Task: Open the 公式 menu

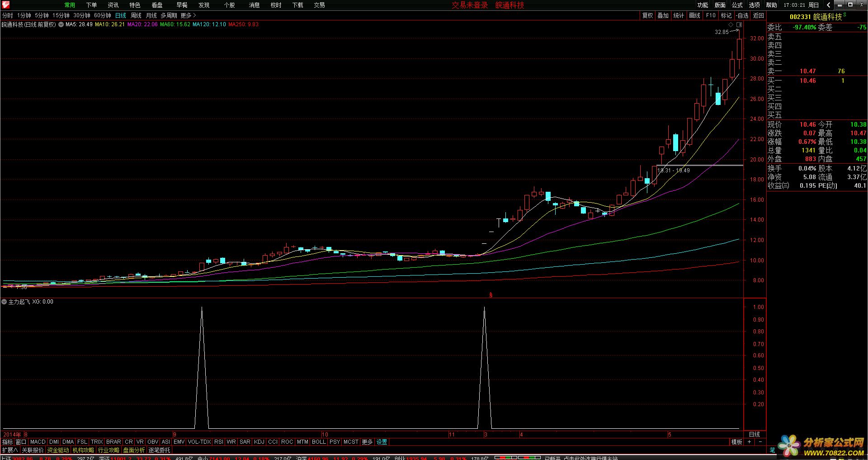Action: point(737,5)
